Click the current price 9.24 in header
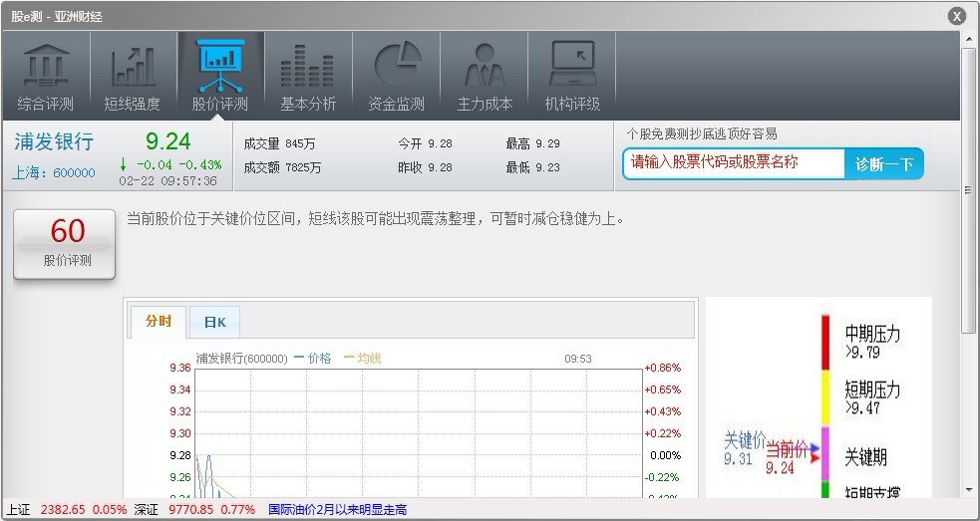 pyautogui.click(x=168, y=141)
